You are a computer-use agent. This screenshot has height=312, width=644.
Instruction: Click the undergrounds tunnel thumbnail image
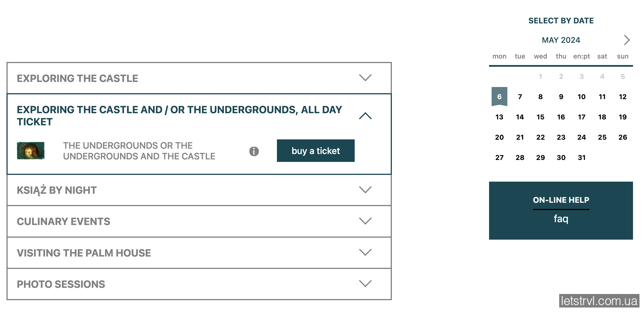[31, 151]
